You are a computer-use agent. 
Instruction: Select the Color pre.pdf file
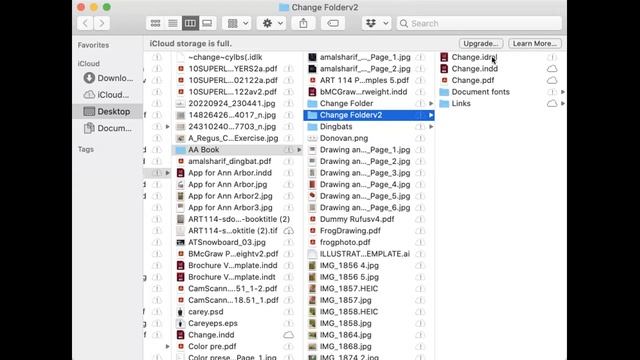(x=212, y=346)
